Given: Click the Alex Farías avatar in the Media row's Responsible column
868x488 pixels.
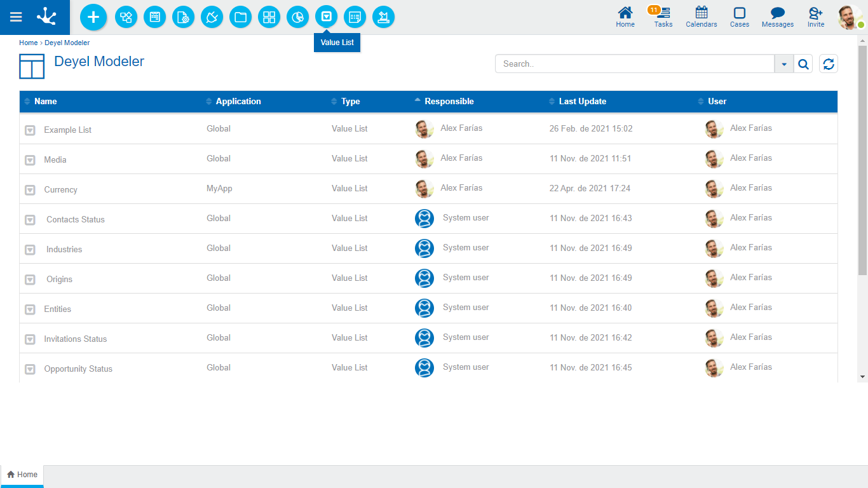Looking at the screenshot, I should click(424, 159).
